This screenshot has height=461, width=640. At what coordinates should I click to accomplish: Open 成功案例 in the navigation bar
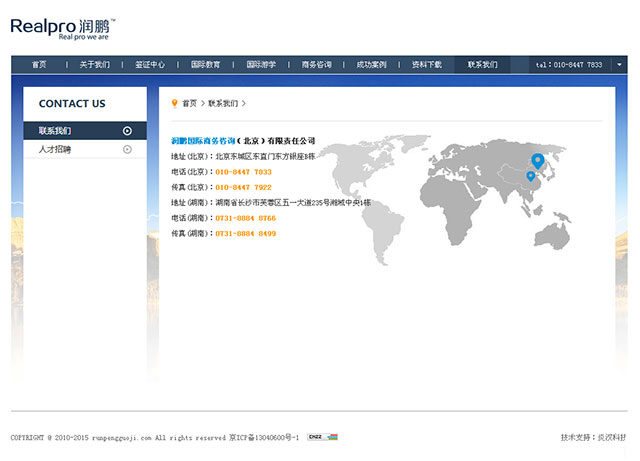pos(372,64)
